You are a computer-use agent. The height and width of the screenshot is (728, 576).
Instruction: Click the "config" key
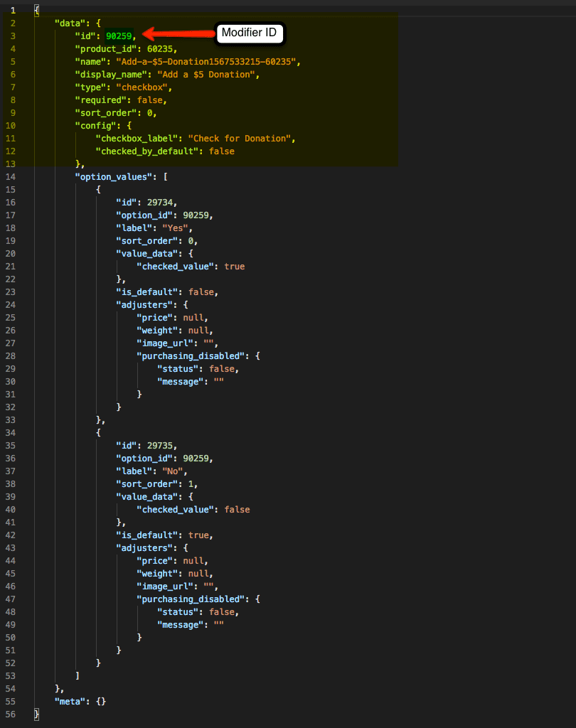(x=96, y=126)
